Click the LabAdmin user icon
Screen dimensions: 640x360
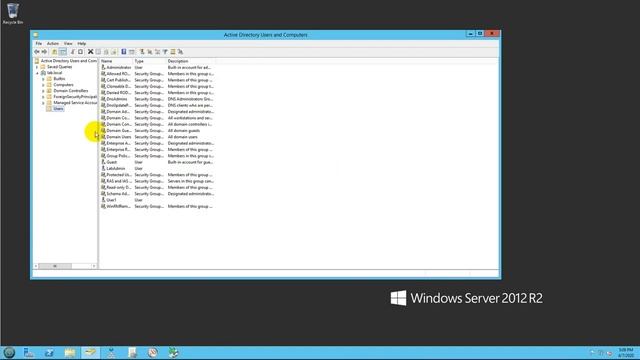[x=103, y=168]
